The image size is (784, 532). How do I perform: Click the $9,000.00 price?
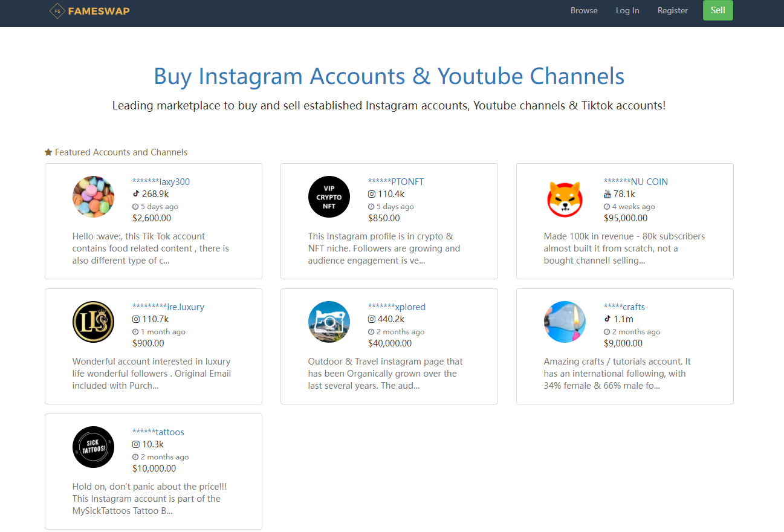623,343
